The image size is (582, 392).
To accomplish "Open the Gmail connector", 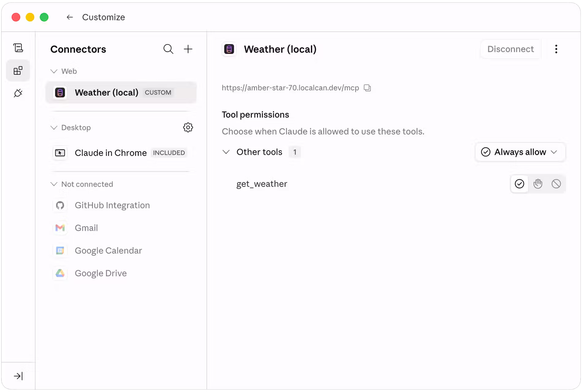I will pyautogui.click(x=121, y=228).
